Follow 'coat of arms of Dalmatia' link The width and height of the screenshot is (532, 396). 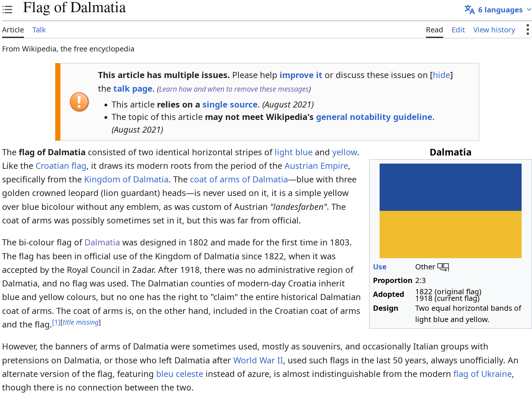click(239, 180)
